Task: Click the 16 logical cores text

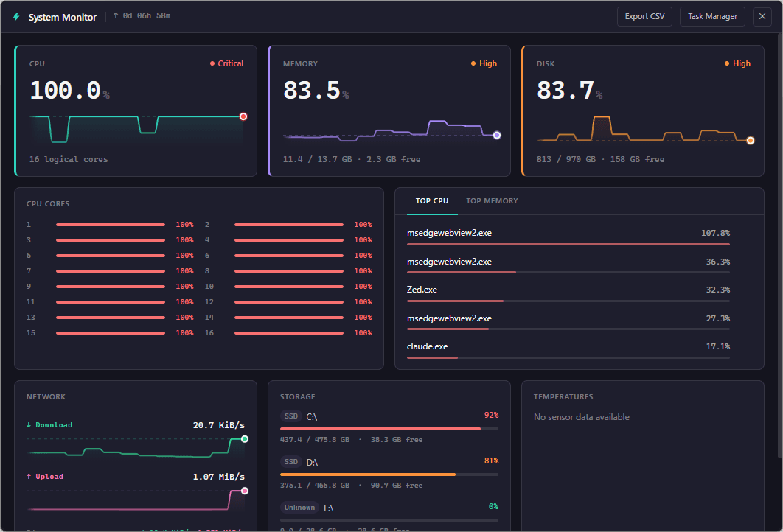Action: click(x=69, y=159)
